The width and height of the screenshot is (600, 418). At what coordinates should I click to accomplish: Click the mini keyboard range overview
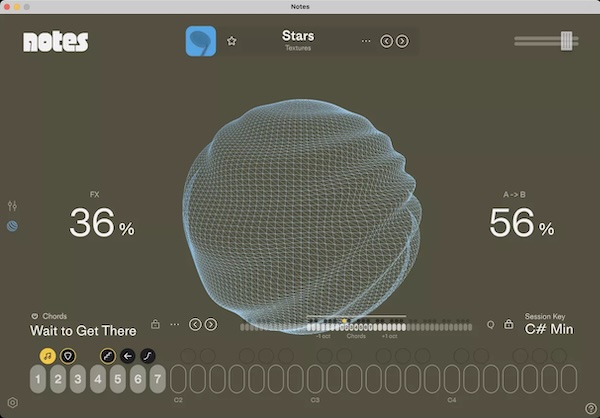[356, 327]
